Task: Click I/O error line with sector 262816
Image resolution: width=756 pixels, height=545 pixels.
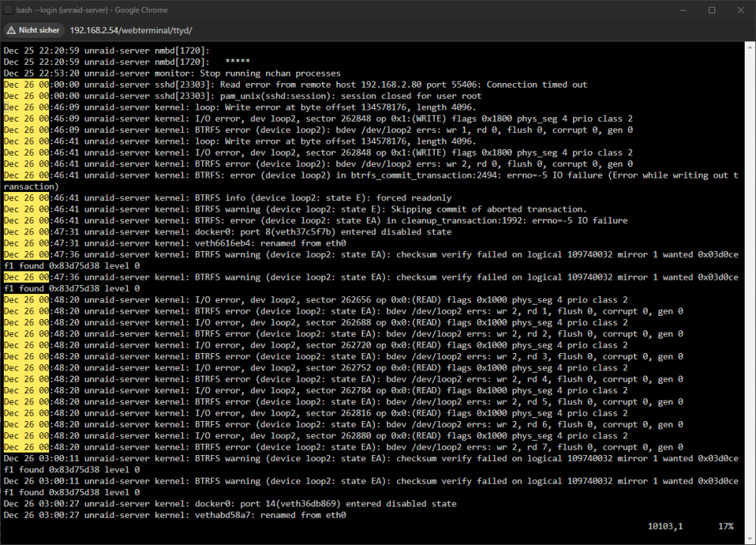Action: (x=316, y=413)
